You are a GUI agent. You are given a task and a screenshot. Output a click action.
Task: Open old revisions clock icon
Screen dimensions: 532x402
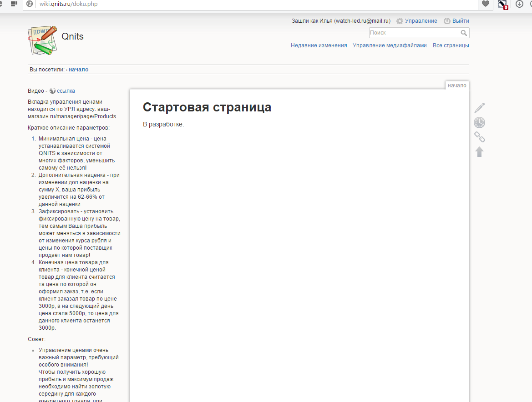(x=480, y=122)
